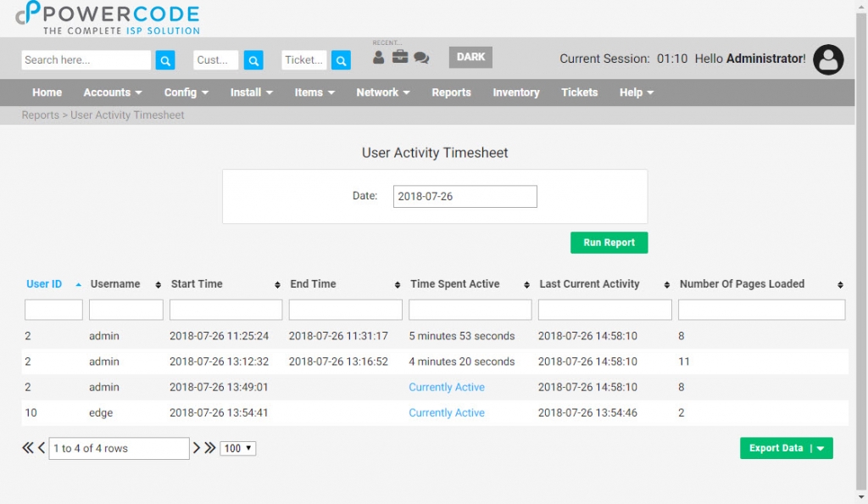Open 'Currently Active' link for user edge
The width and height of the screenshot is (868, 504).
(447, 412)
